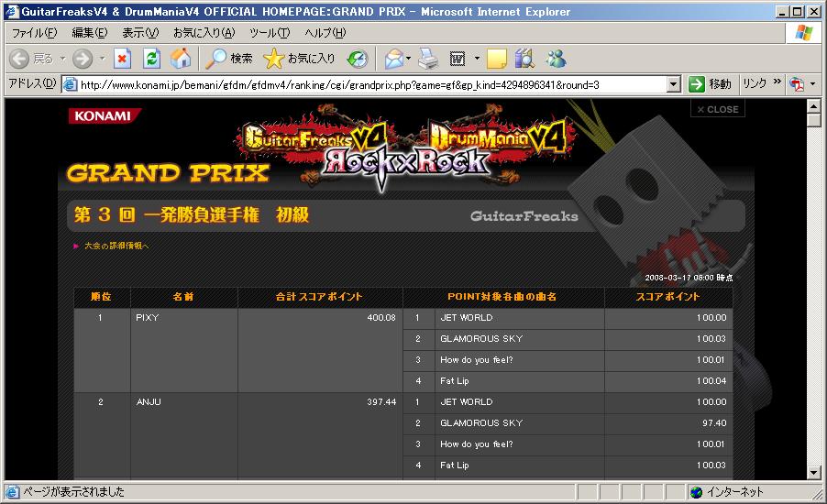Stop page loading with red X icon

pos(122,59)
